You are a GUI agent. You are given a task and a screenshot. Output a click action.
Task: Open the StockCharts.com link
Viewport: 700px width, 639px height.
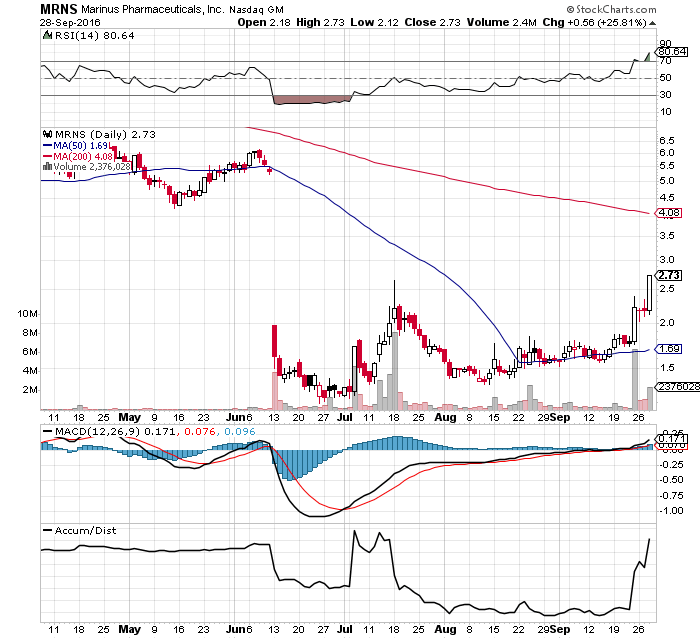tap(616, 9)
